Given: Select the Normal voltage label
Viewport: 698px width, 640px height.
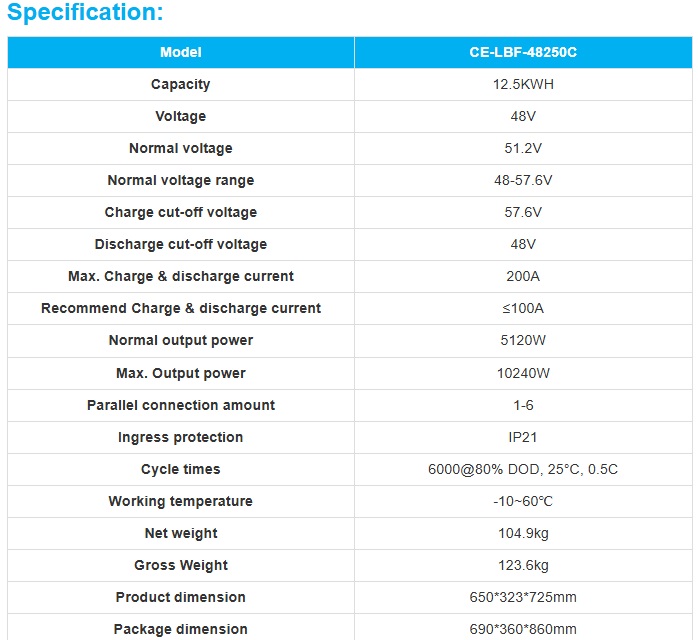Looking at the screenshot, I should 180,148.
